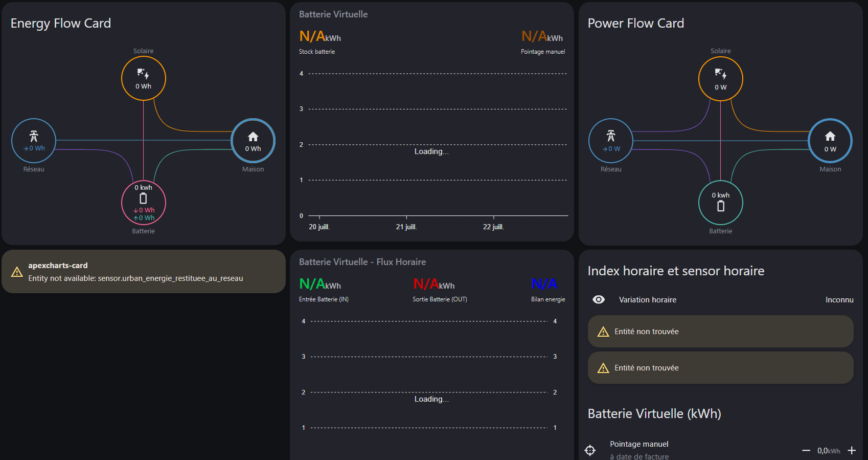Increase Pointage manuel with the plus button

click(x=852, y=450)
